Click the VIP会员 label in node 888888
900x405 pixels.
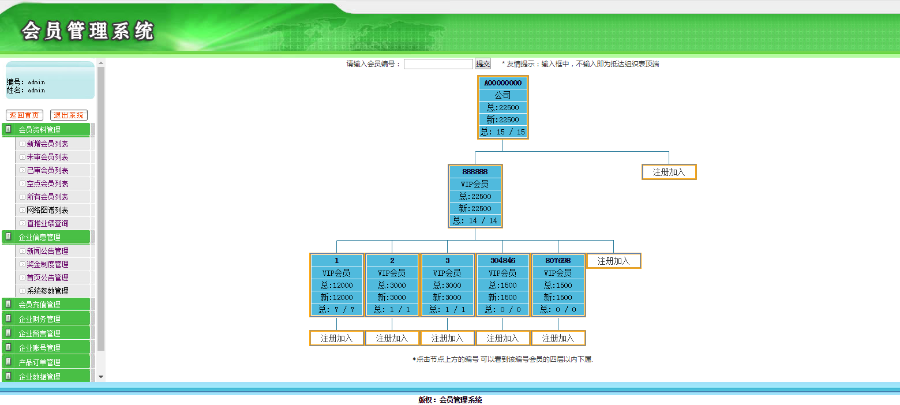(475, 184)
